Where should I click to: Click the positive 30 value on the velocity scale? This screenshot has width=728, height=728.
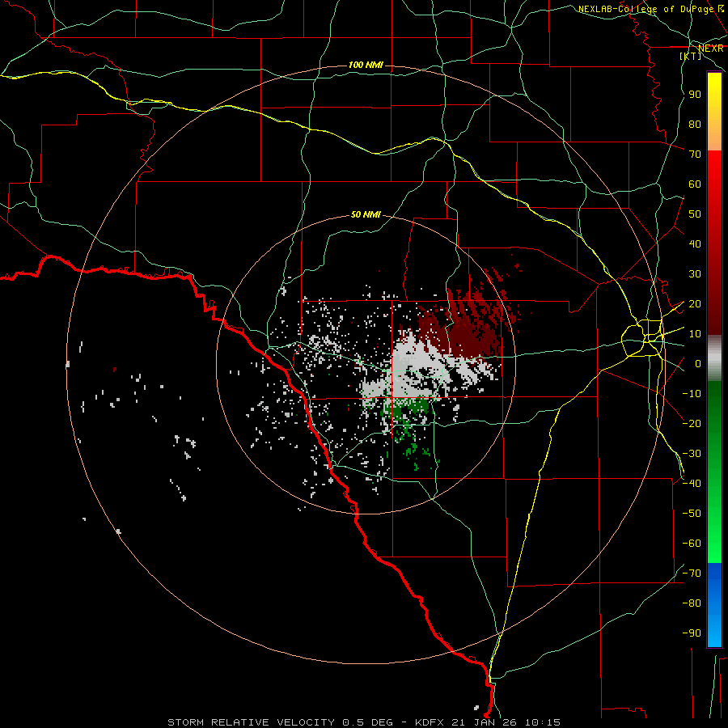point(695,274)
